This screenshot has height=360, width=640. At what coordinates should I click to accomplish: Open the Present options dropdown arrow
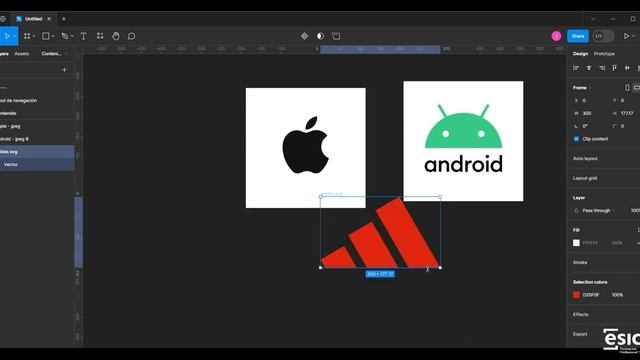(633, 36)
